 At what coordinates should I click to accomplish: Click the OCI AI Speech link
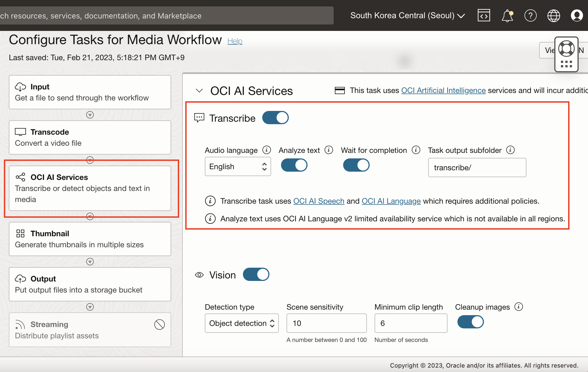318,200
